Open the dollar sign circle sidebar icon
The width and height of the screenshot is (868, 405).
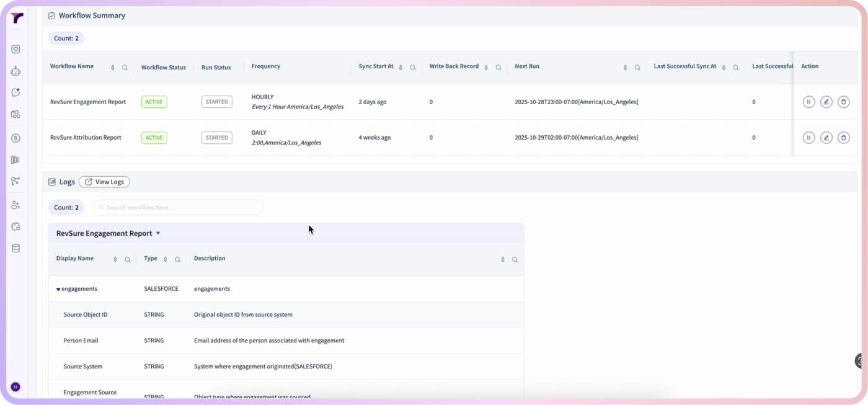(15, 138)
